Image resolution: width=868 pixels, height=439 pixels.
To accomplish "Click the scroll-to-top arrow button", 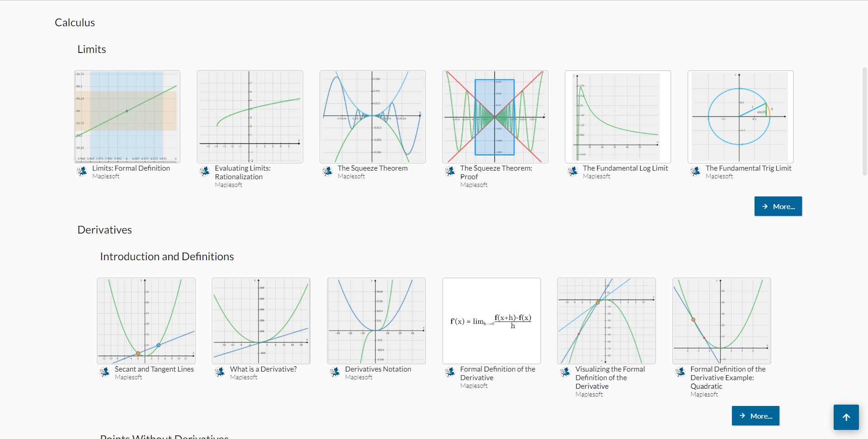I will [x=846, y=417].
